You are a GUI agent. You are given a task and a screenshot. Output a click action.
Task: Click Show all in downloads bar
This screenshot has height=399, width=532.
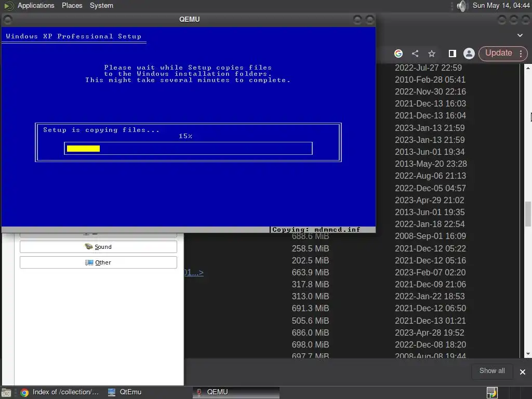pos(492,371)
